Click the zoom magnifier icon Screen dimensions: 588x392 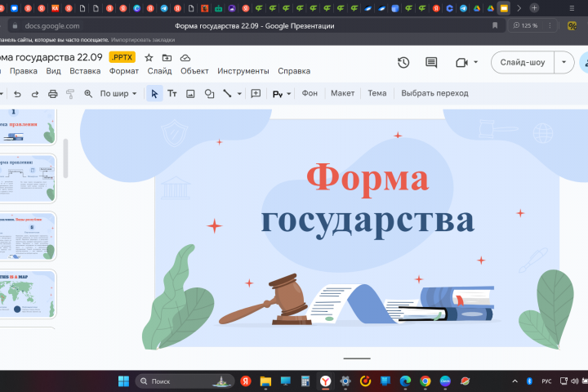88,94
